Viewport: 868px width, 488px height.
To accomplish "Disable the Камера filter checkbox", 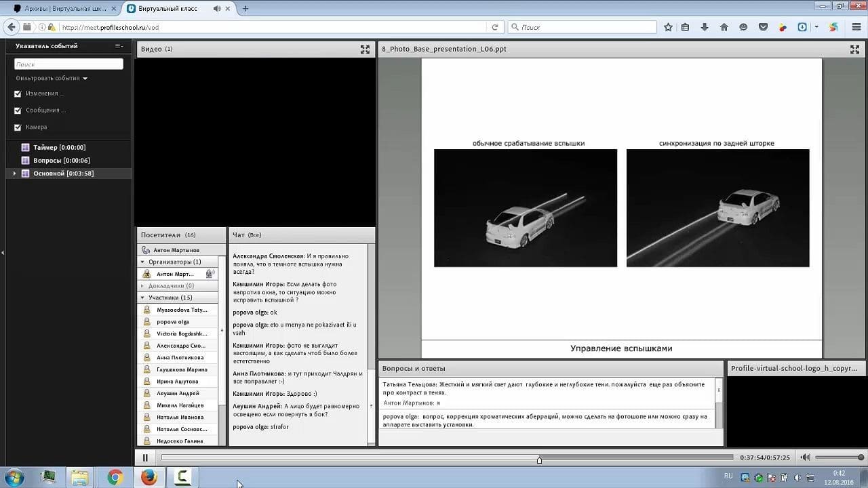I will [x=18, y=127].
